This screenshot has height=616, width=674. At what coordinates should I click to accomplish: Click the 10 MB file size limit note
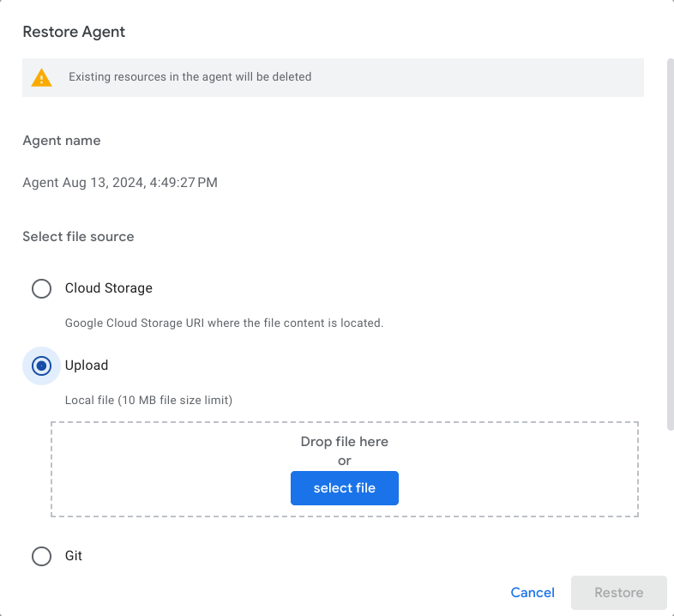coord(148,400)
